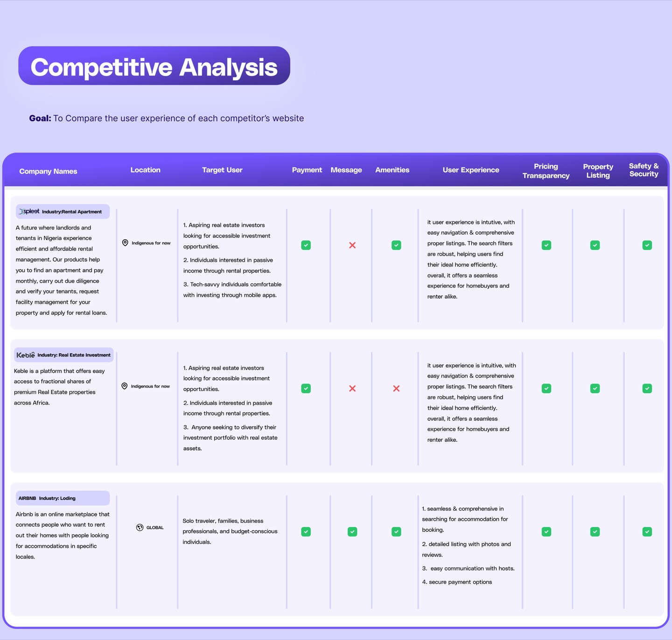672x640 pixels.
Task: Click the location pin icon in the Keble row
Action: click(x=125, y=386)
